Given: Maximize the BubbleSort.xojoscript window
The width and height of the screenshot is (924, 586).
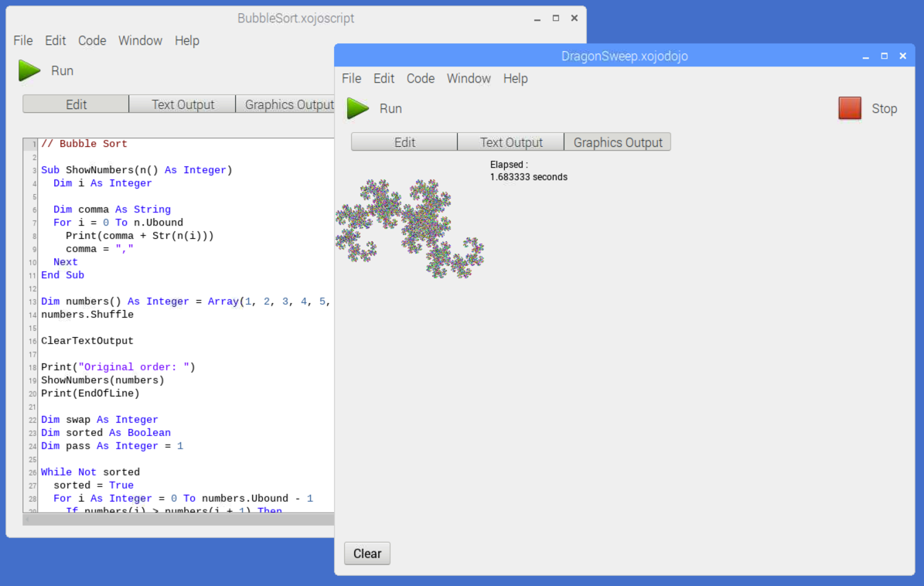Looking at the screenshot, I should pos(556,19).
